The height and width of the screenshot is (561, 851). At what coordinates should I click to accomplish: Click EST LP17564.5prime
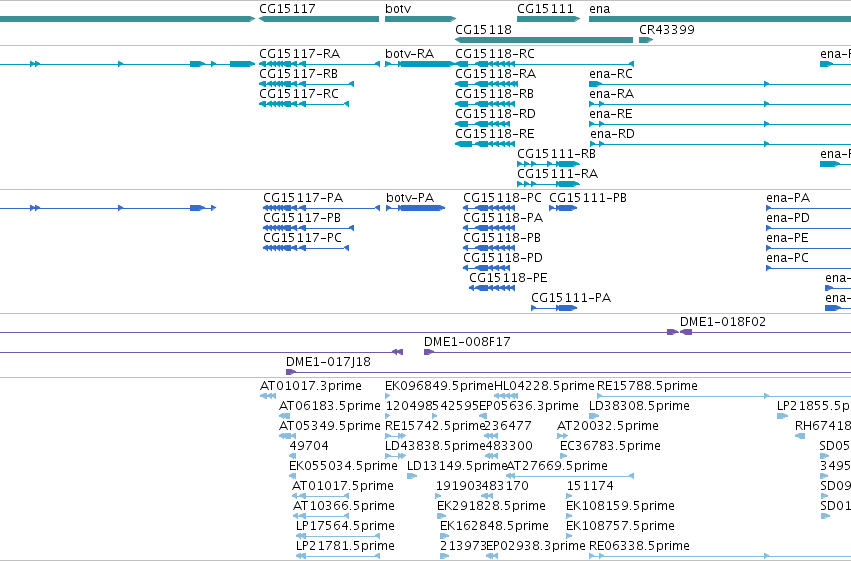(x=338, y=537)
